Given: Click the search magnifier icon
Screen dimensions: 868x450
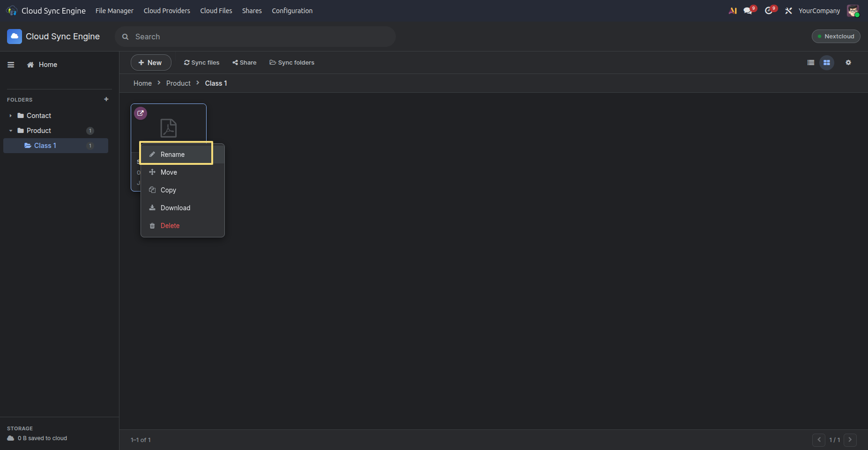Looking at the screenshot, I should click(x=126, y=37).
